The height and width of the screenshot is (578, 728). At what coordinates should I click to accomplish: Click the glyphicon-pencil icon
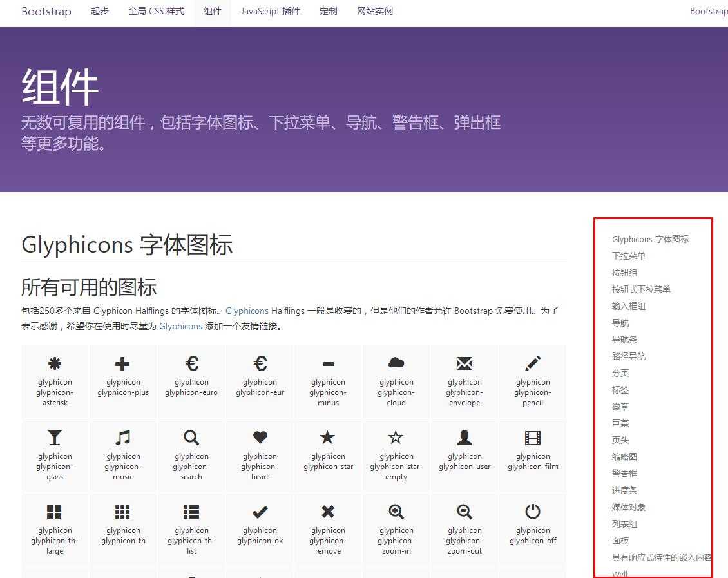(533, 363)
